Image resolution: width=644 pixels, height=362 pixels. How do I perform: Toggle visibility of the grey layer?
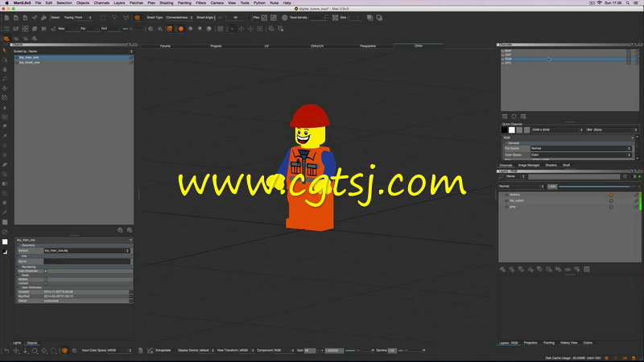[x=506, y=207]
